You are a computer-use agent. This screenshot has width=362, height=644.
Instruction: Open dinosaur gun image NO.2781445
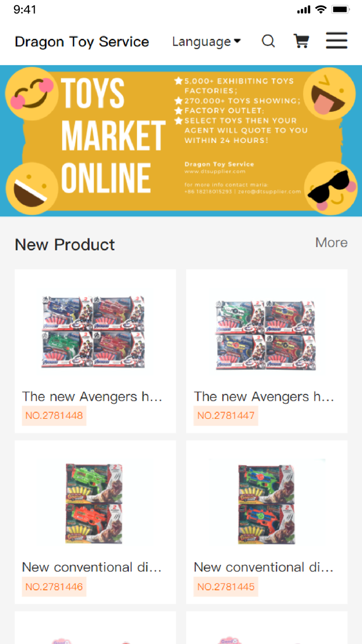tap(267, 502)
